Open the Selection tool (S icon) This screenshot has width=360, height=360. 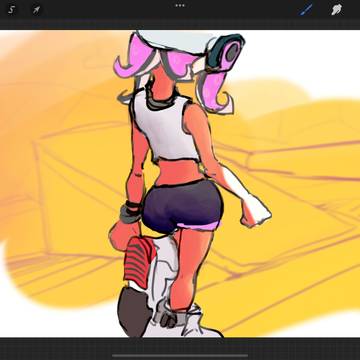point(12,10)
